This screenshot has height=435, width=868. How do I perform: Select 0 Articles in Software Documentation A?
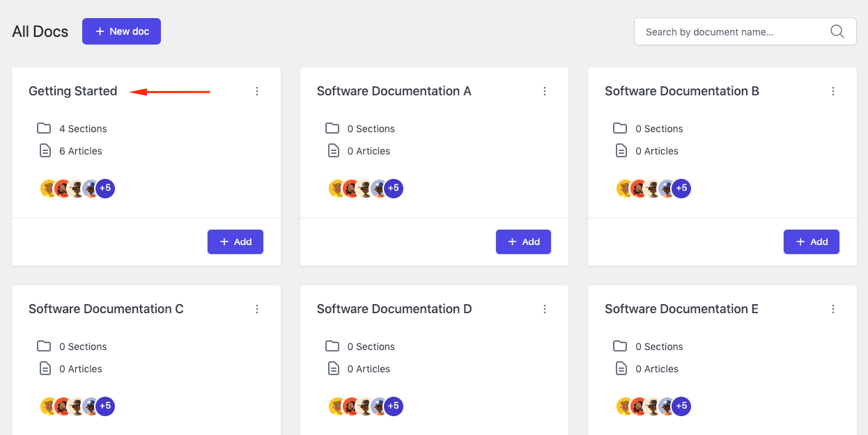[369, 151]
